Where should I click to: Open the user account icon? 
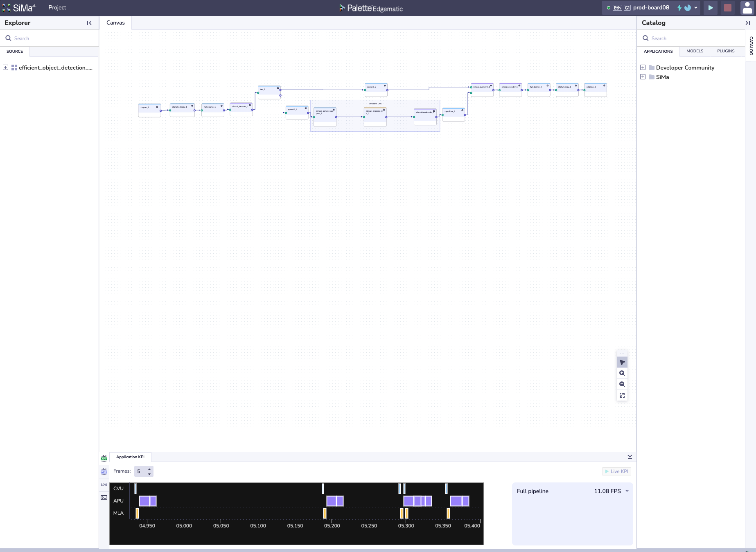coord(747,8)
